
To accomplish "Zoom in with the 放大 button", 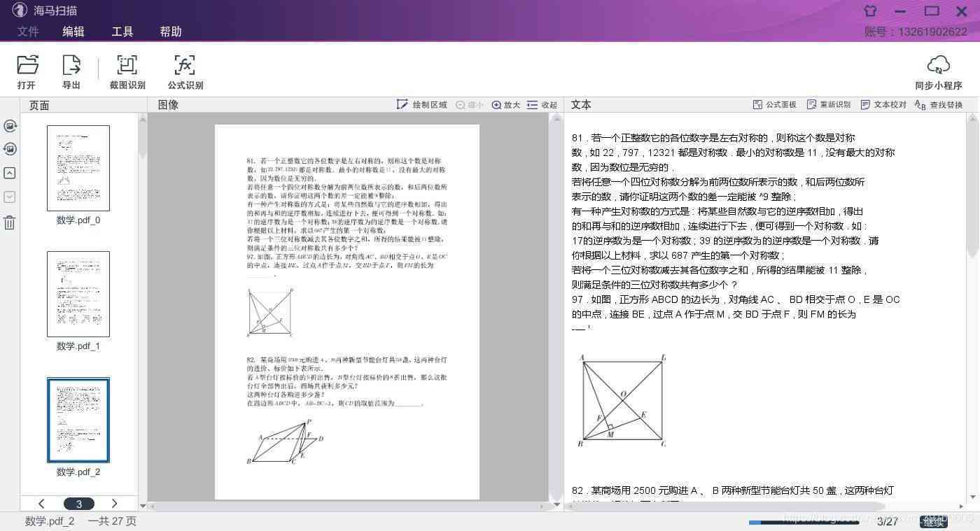I will point(506,105).
